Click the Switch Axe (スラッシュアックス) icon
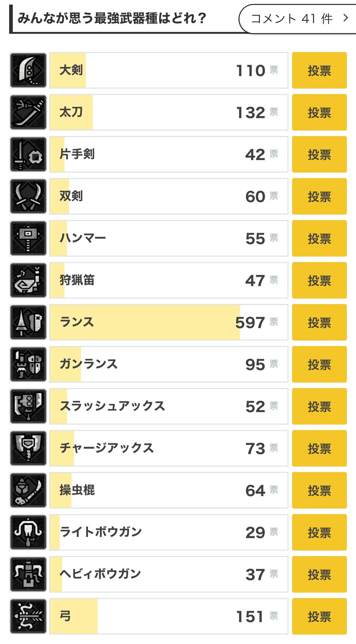This screenshot has height=644, width=356. (28, 406)
